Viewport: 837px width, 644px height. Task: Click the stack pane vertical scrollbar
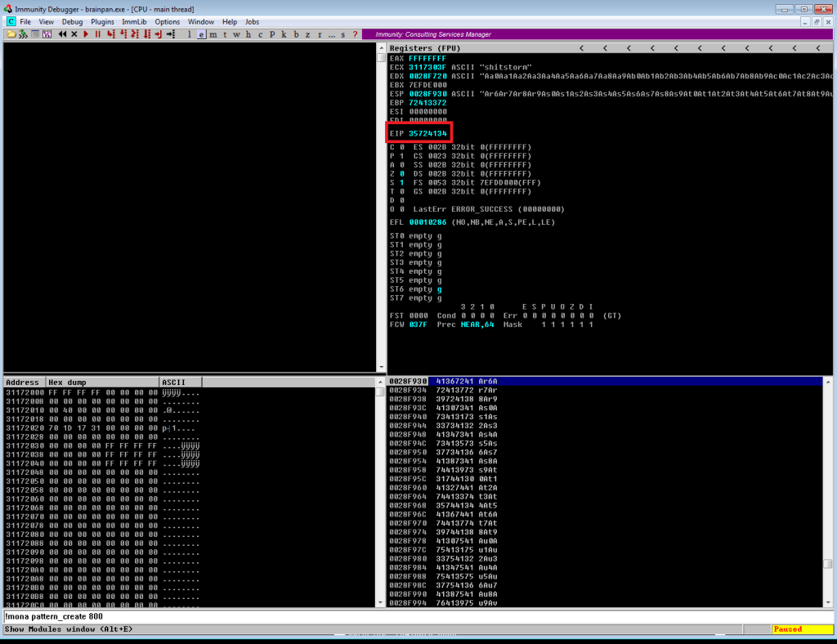828,490
